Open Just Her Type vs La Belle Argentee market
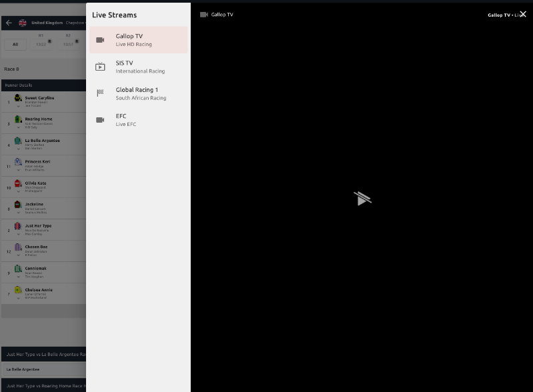The height and width of the screenshot is (392, 533). coord(43,354)
